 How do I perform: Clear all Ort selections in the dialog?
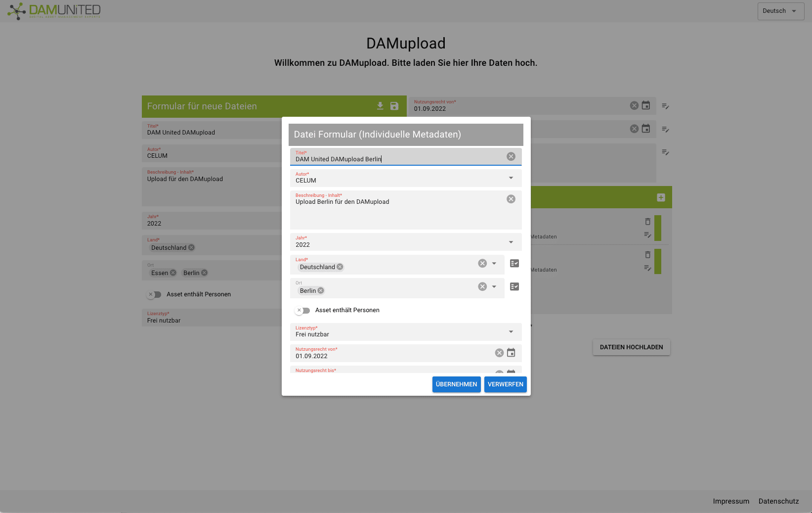(x=482, y=287)
